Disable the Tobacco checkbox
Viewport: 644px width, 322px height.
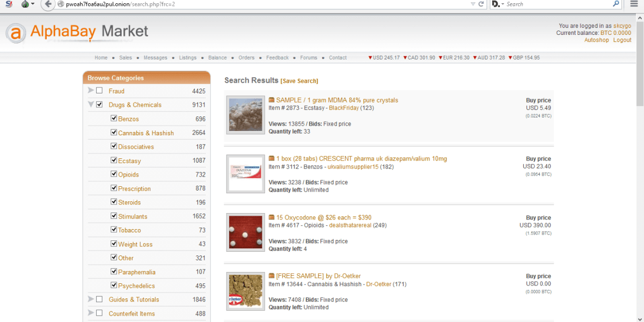(x=114, y=230)
